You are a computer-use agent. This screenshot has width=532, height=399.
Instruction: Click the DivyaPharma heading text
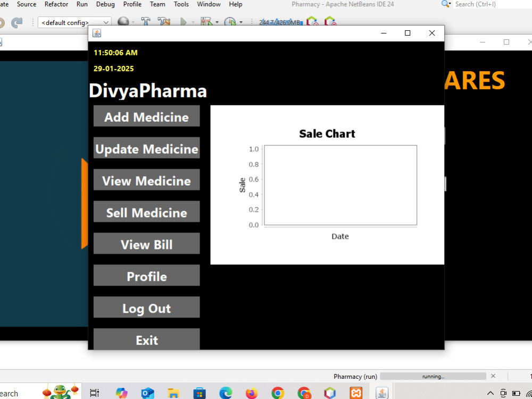click(148, 90)
